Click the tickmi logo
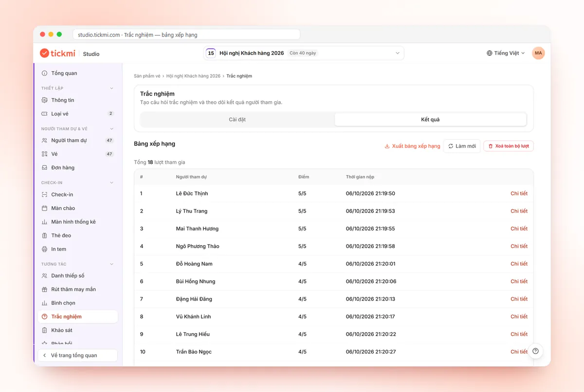584x392 pixels. tap(57, 53)
